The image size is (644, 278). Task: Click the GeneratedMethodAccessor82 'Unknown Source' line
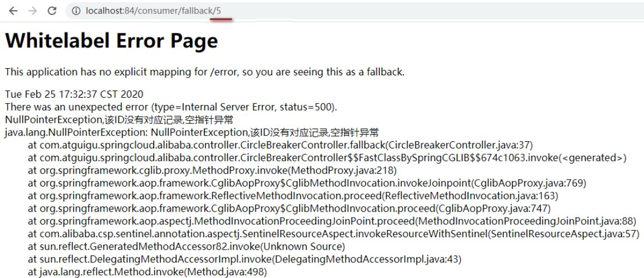187,247
